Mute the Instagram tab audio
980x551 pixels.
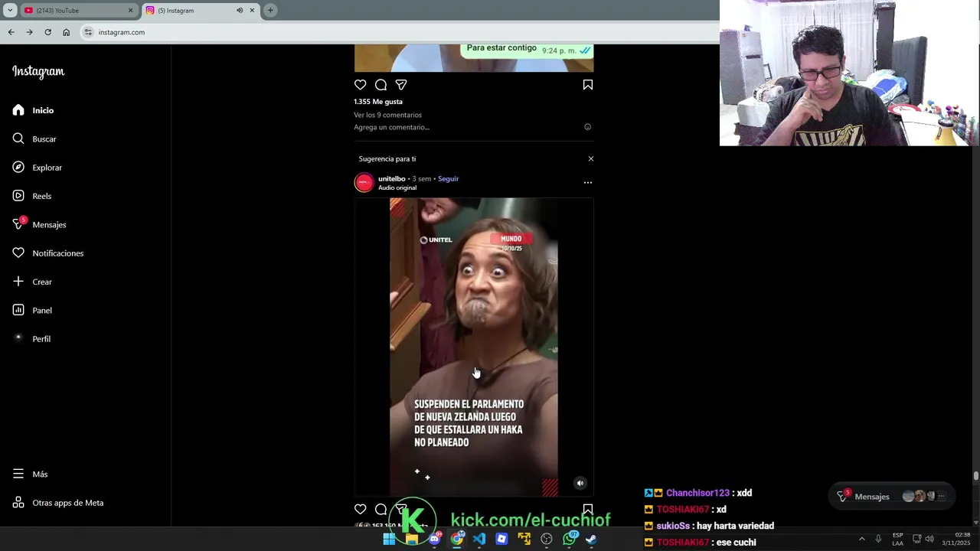(240, 11)
